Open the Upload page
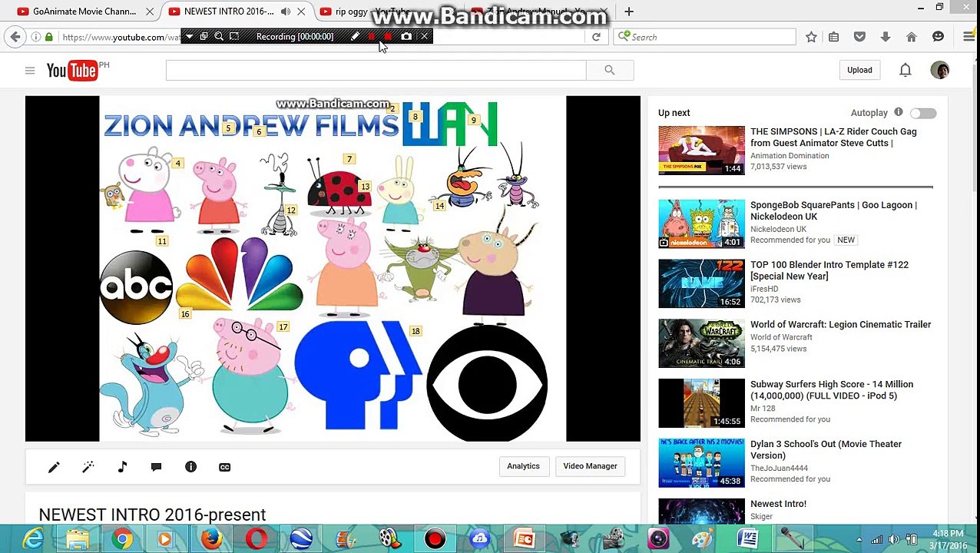Screen dimensions: 980x553 pos(859,71)
